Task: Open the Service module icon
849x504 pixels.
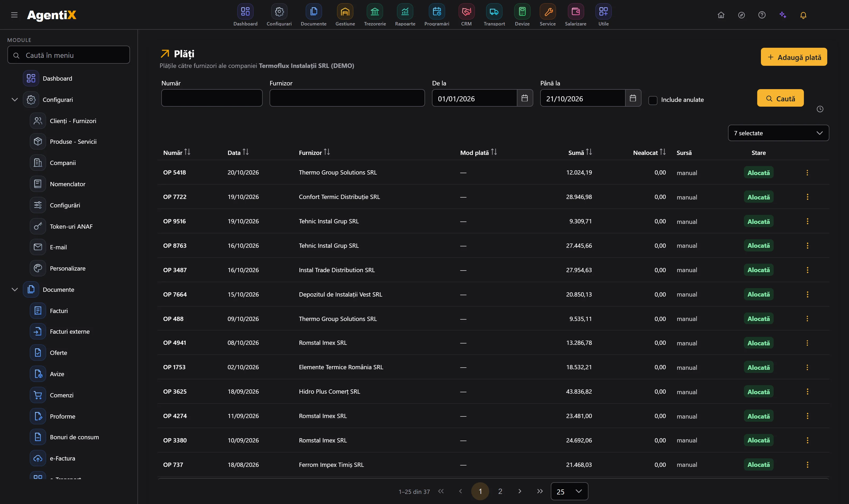Action: tap(547, 12)
